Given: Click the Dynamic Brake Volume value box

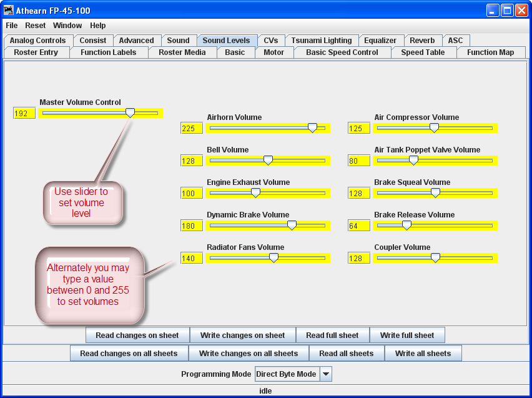Looking at the screenshot, I should [191, 226].
